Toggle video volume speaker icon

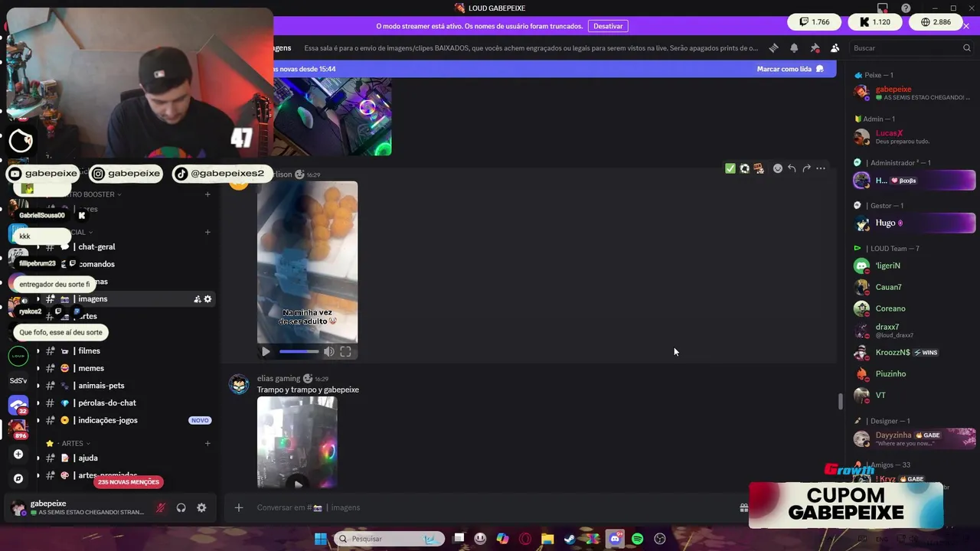(x=328, y=351)
